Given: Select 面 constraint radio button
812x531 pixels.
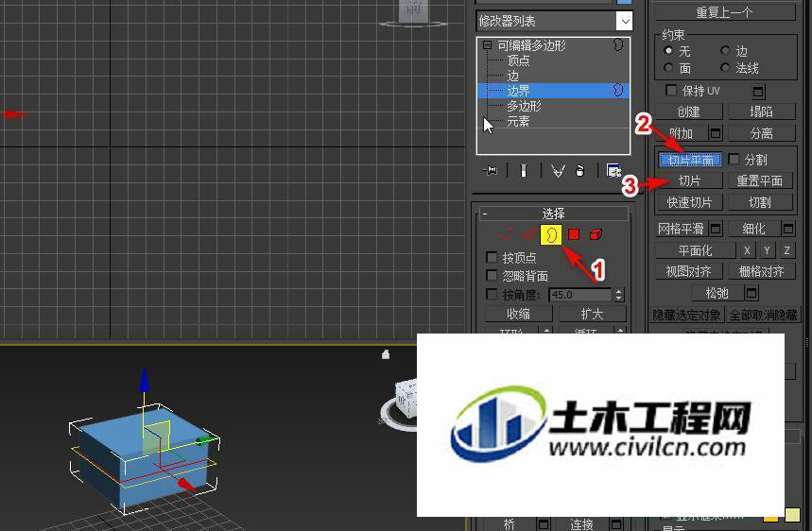Looking at the screenshot, I should tap(668, 67).
